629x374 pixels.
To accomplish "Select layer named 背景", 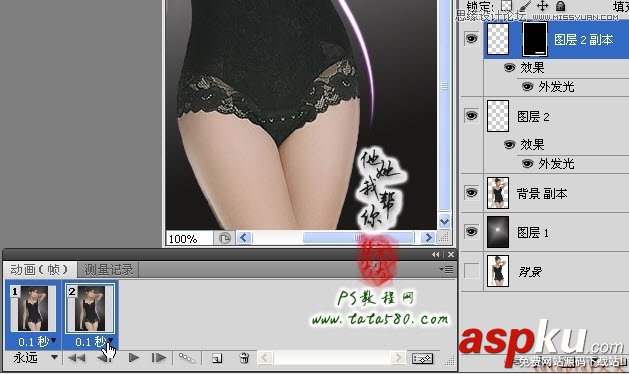I will click(x=530, y=272).
